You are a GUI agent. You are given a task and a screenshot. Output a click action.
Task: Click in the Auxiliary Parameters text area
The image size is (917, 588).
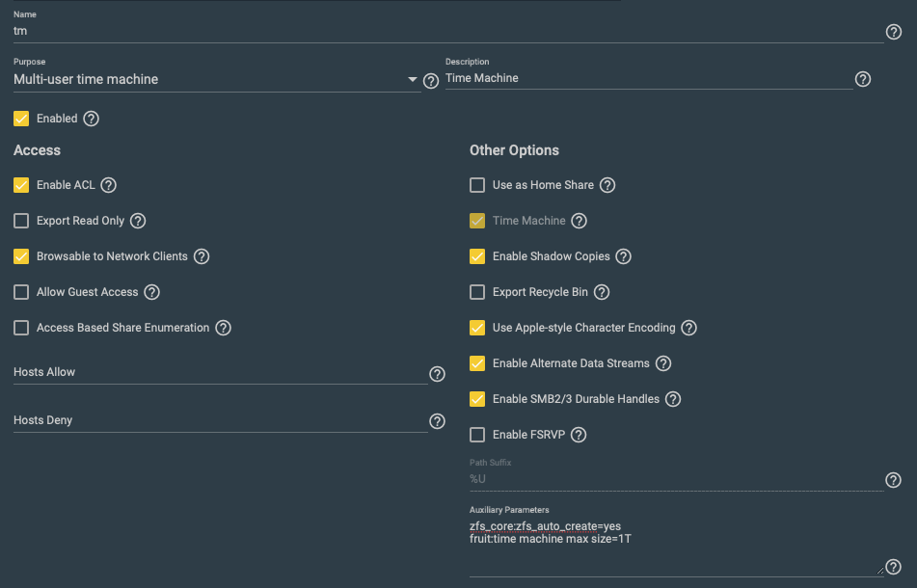675,545
